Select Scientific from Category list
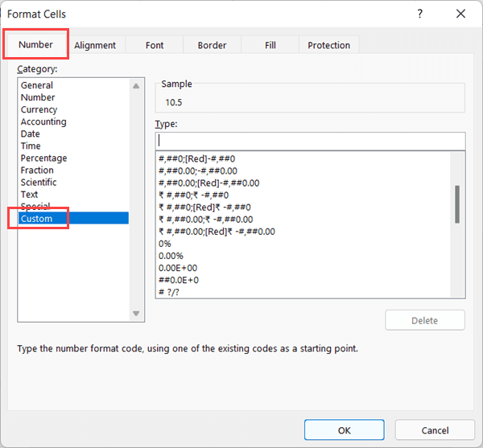Screen dimensions: 483x448 (39, 183)
